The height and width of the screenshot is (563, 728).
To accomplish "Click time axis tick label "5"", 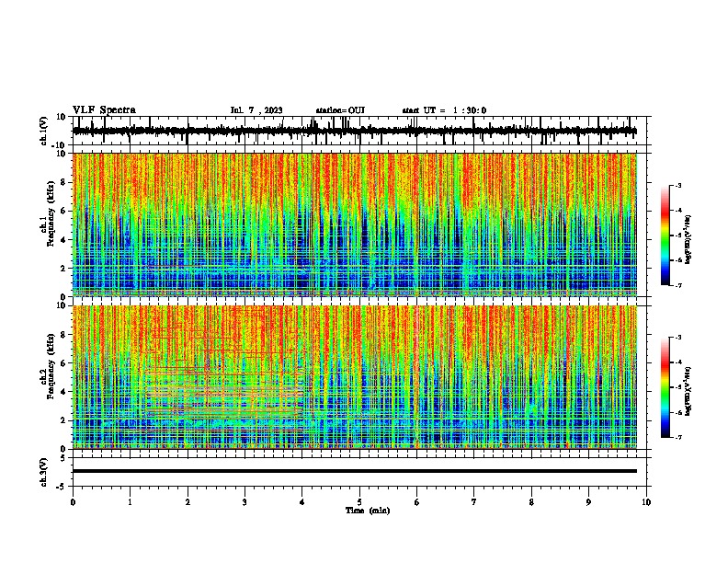I will (359, 502).
